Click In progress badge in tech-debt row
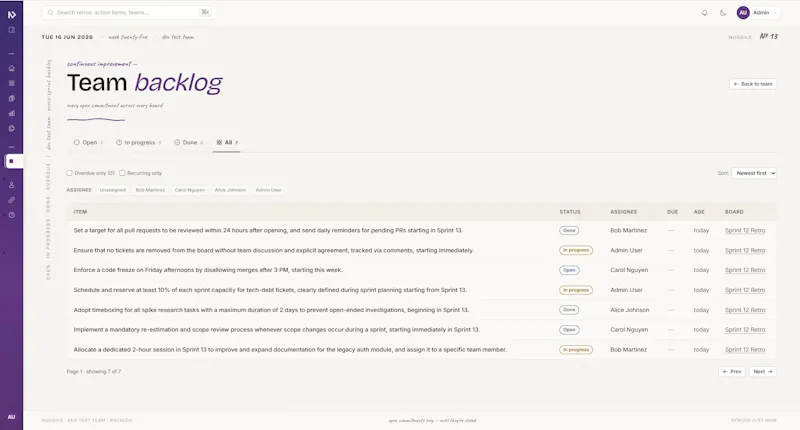800x430 pixels. pyautogui.click(x=576, y=290)
